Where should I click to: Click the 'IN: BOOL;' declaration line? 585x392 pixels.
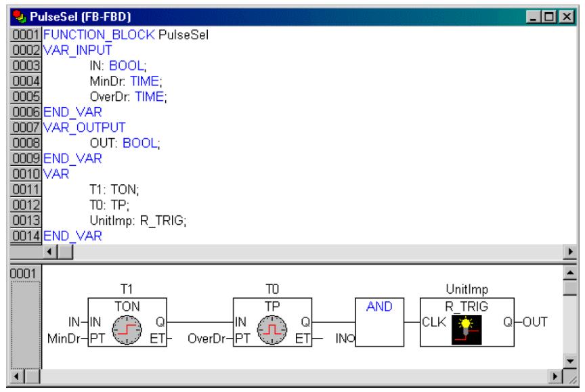[118, 66]
